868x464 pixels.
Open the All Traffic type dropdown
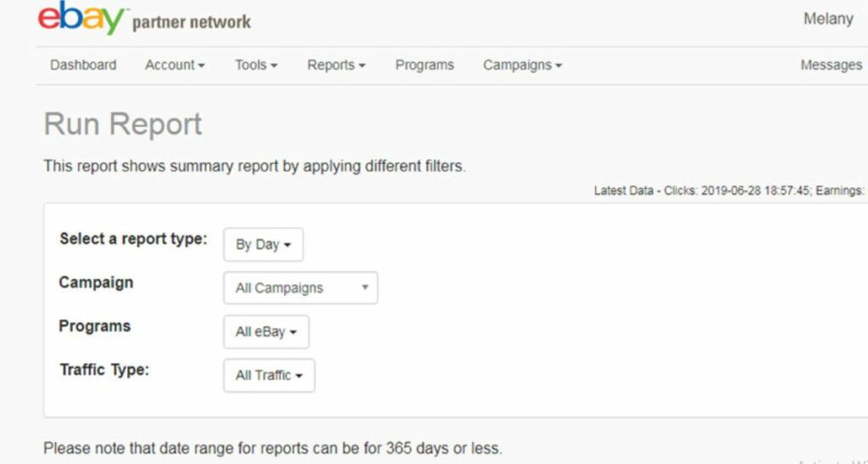pos(269,376)
